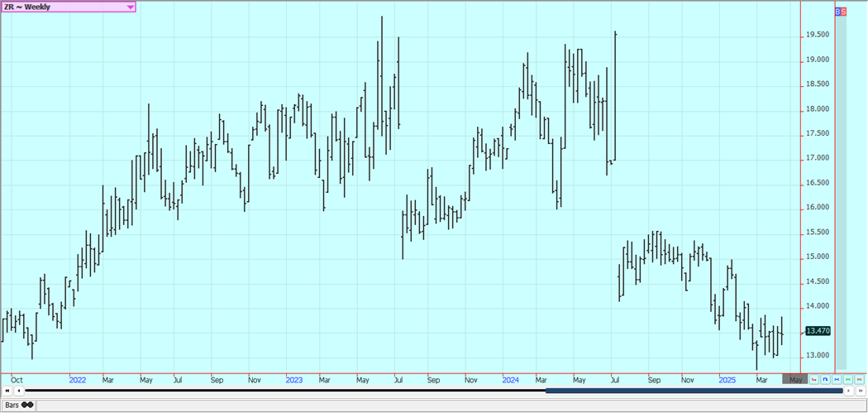868x413 pixels.
Task: Click the 14.000 price axis label
Action: point(817,306)
